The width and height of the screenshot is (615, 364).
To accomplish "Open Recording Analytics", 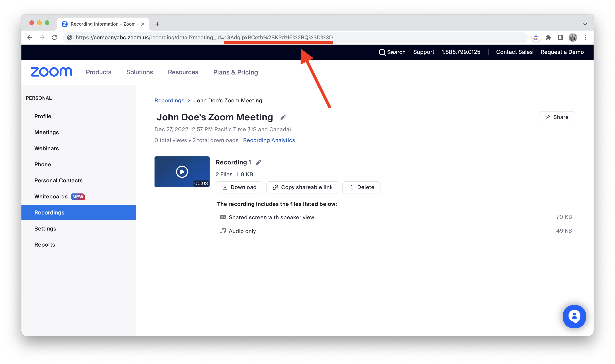I will [269, 140].
